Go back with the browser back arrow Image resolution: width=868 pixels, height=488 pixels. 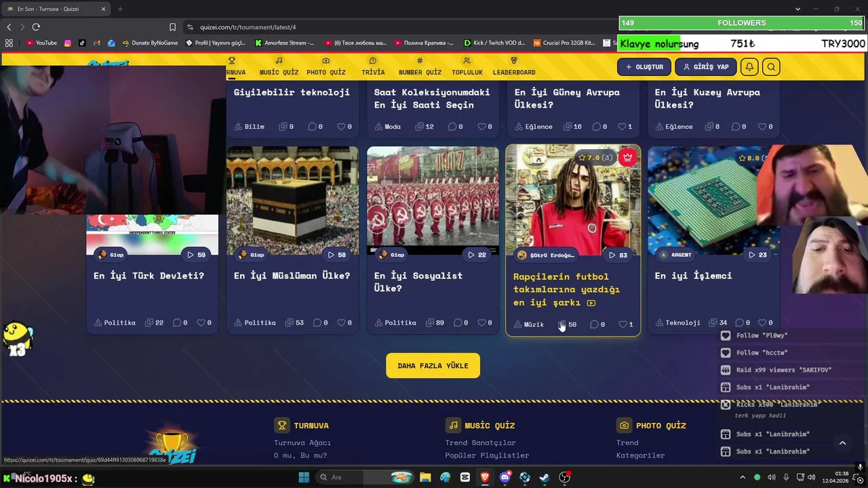click(x=9, y=27)
